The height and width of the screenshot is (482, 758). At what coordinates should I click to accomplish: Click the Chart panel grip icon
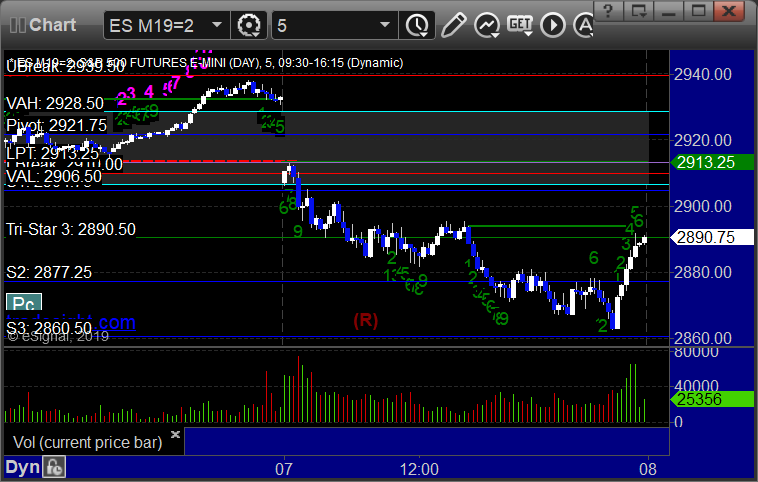(18, 25)
